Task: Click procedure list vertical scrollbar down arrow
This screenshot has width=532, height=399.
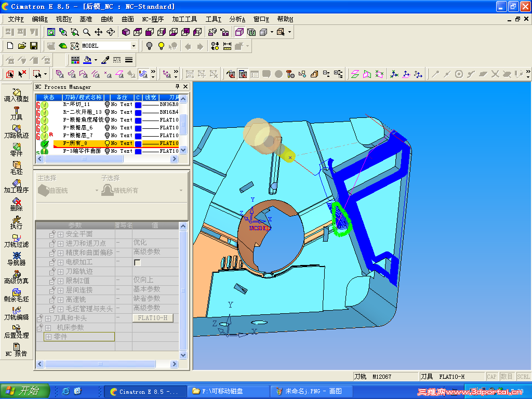Action: click(x=183, y=150)
